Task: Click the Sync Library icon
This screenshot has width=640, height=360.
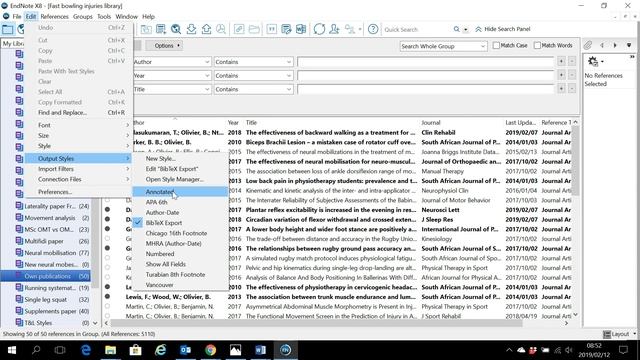Action: (319, 29)
